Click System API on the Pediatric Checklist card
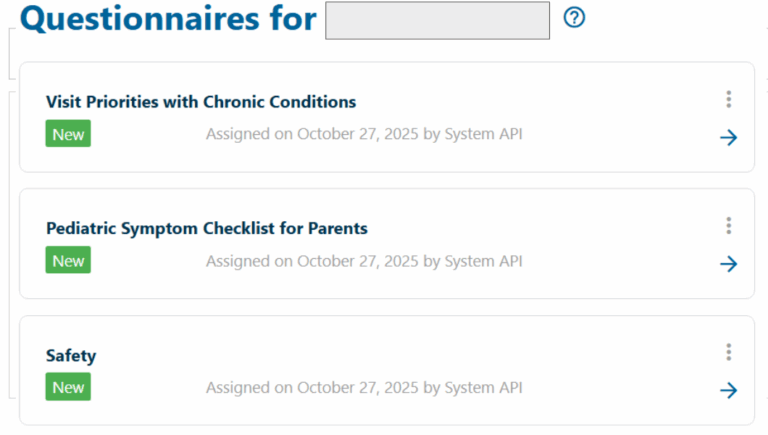768x435 pixels. [x=483, y=261]
